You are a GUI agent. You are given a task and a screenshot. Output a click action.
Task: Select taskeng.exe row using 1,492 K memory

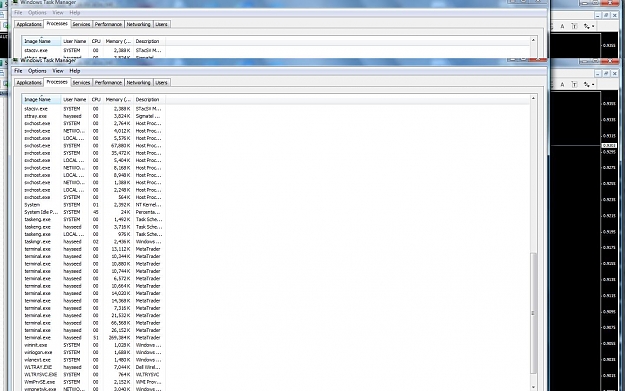(x=94, y=220)
